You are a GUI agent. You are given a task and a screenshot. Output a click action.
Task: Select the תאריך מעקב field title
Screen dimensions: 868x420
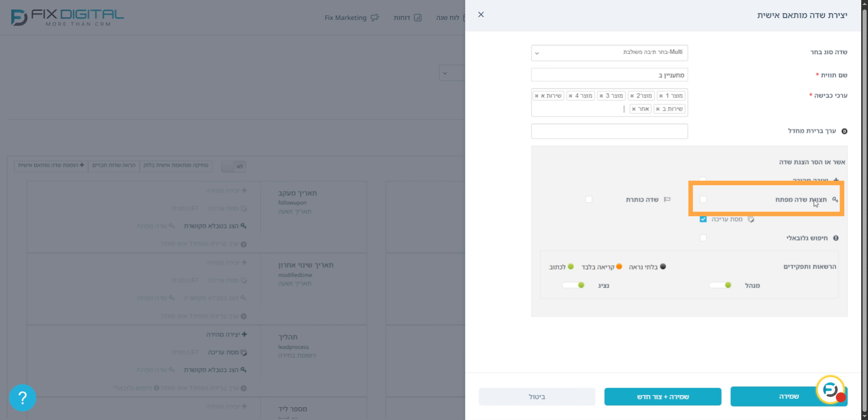[297, 193]
